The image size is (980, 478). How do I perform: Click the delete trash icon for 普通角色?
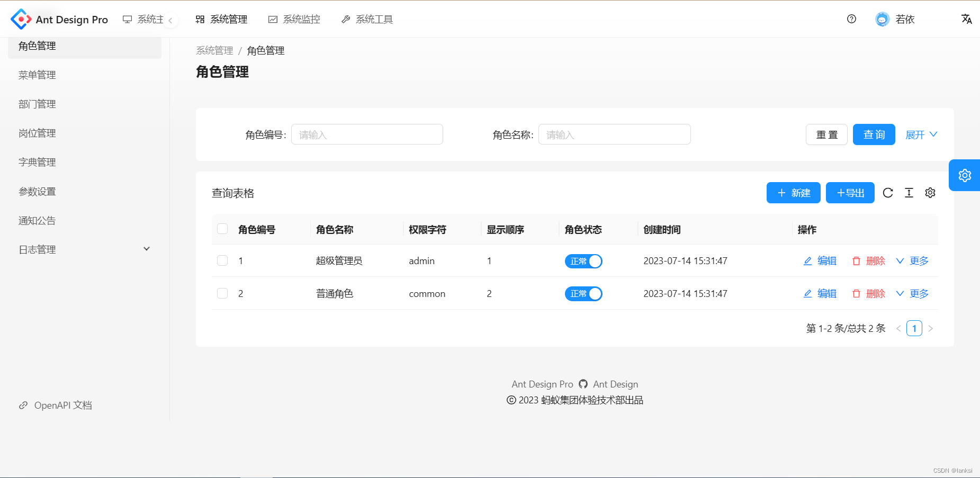pos(857,293)
